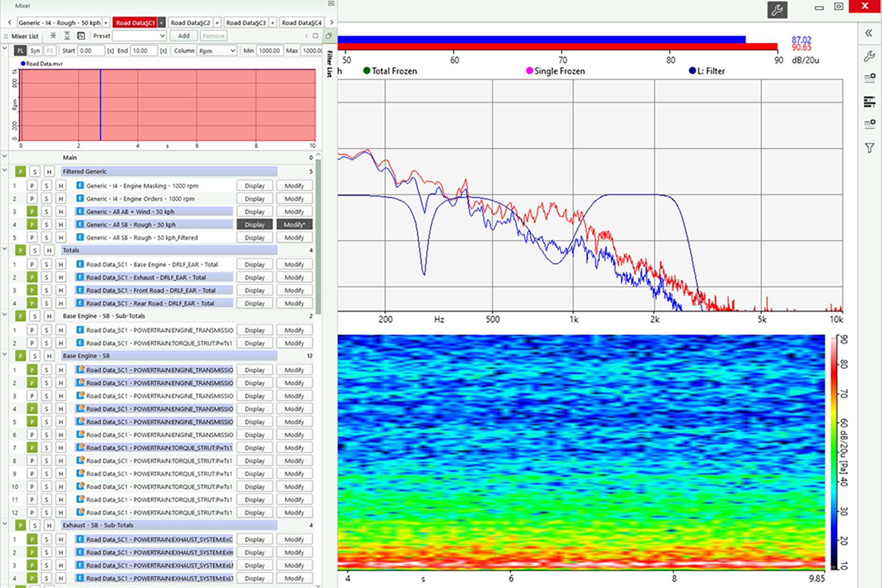Switch to the Road Data_SC2 tab
The image size is (882, 588).
(190, 23)
